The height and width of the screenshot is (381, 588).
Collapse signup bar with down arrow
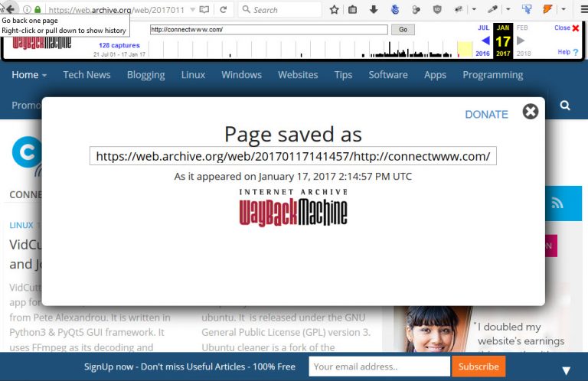pos(566,370)
